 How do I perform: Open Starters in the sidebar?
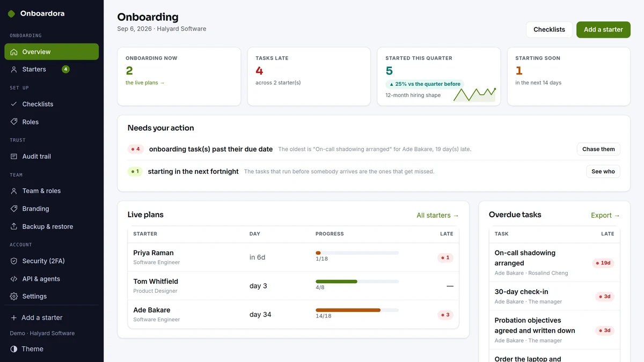point(52,69)
